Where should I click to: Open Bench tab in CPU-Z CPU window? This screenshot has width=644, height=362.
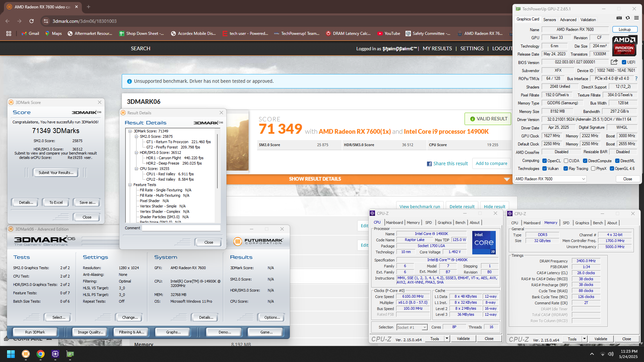pyautogui.click(x=460, y=223)
